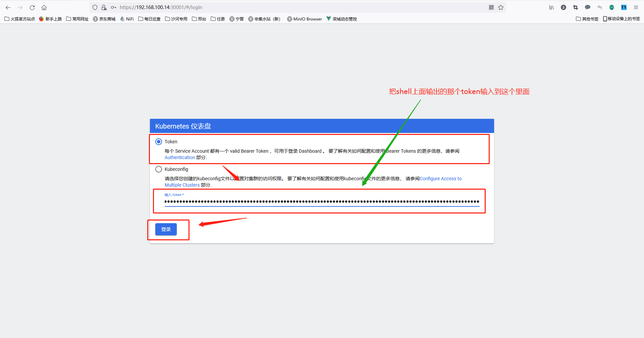
Task: Select the Kubeconfig radio button
Action: tap(159, 169)
